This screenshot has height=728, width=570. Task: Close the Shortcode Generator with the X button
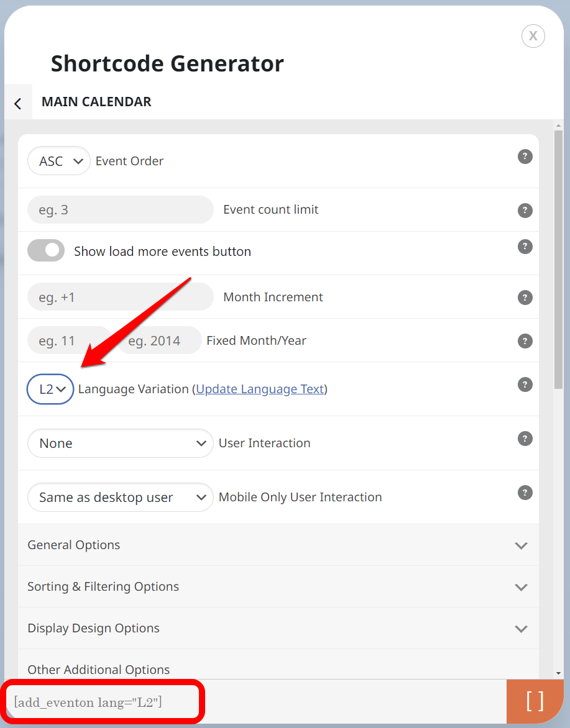[533, 36]
